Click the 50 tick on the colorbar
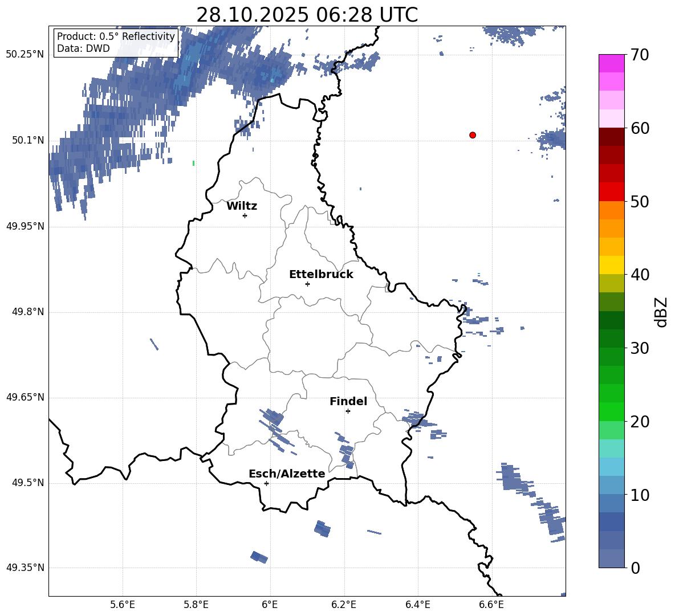Viewport: 675px width, 616px height. point(640,201)
